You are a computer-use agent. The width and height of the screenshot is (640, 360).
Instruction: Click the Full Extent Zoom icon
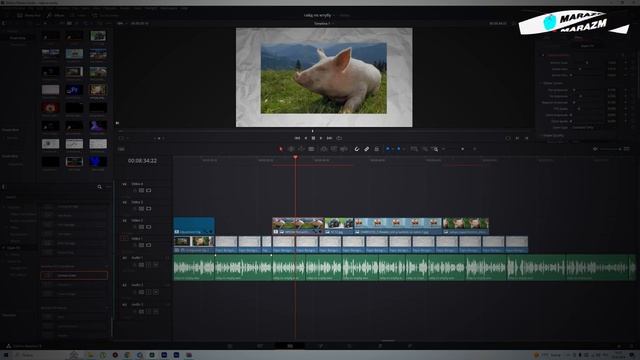(414, 149)
